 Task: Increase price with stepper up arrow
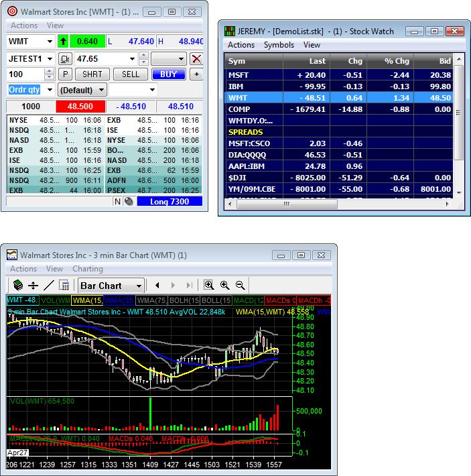click(143, 55)
